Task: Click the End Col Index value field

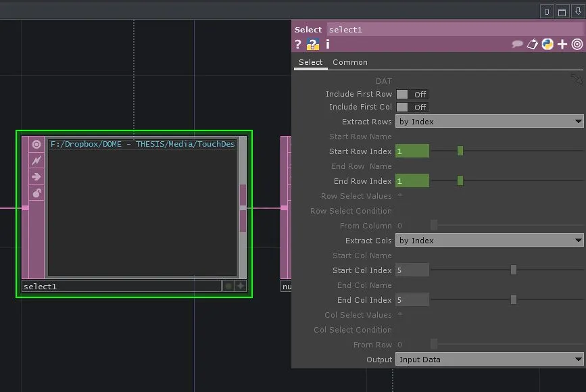Action: click(x=412, y=300)
